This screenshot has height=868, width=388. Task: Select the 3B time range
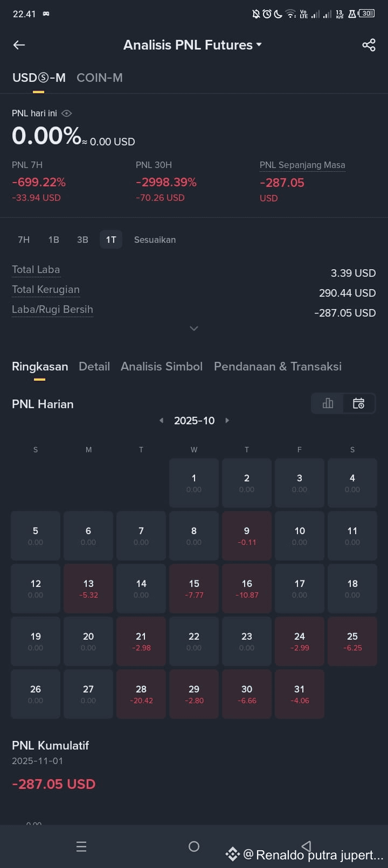(x=82, y=240)
